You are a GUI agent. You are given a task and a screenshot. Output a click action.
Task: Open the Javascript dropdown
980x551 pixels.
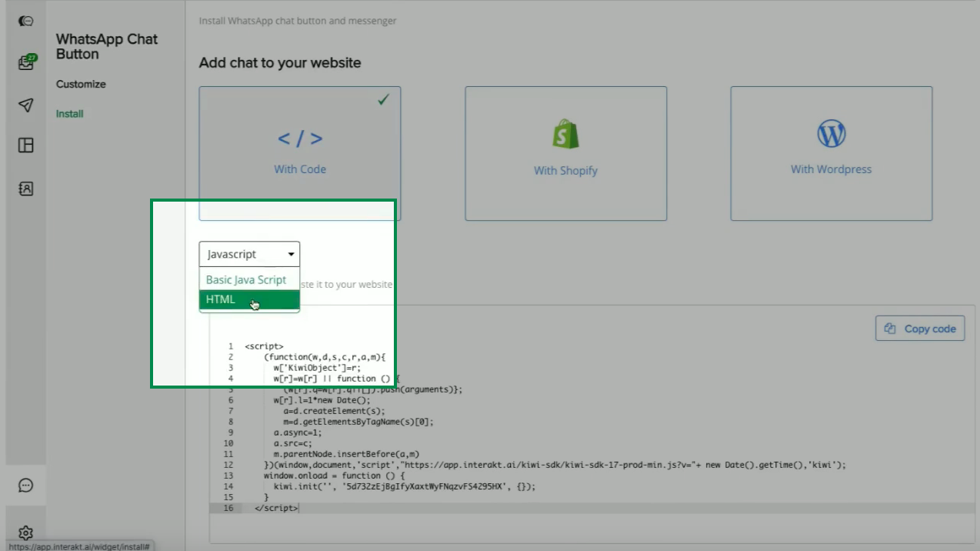pyautogui.click(x=249, y=254)
